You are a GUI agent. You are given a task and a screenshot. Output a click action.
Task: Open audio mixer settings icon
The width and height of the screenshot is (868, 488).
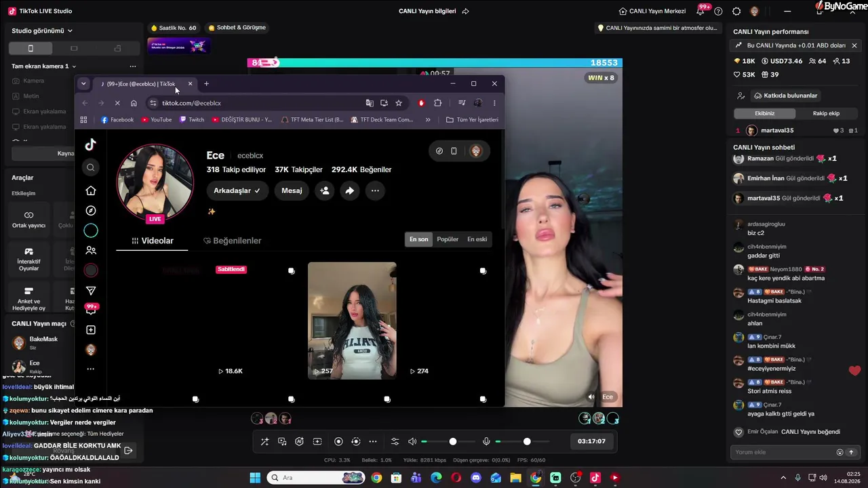[395, 442]
